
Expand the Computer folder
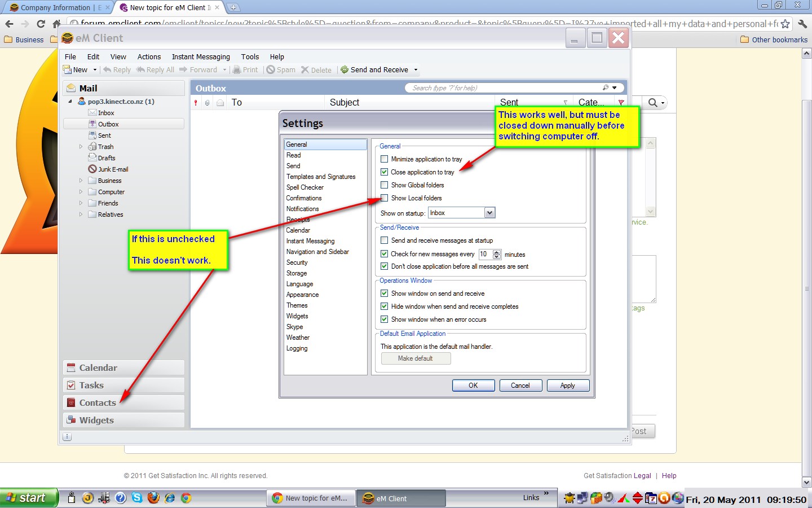point(81,192)
